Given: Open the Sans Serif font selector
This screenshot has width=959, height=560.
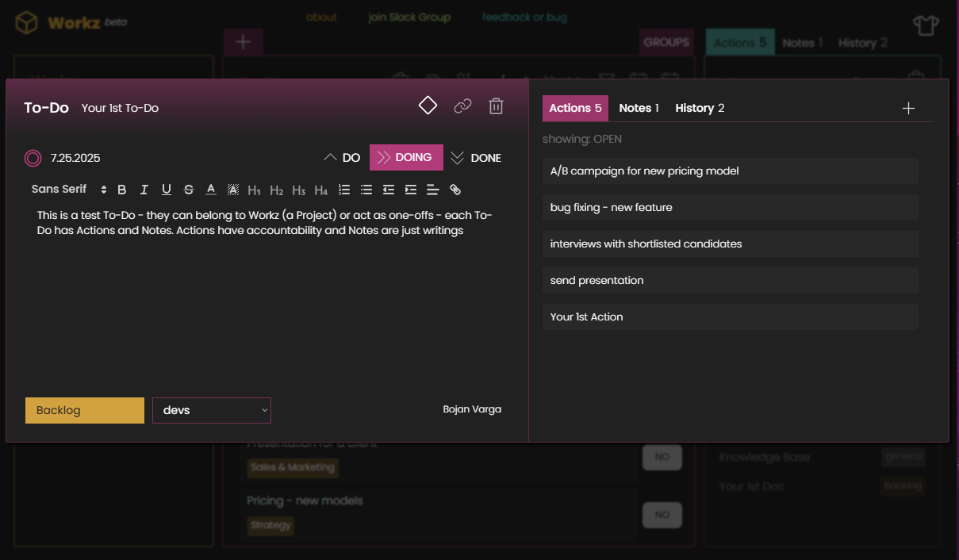Looking at the screenshot, I should tap(63, 189).
